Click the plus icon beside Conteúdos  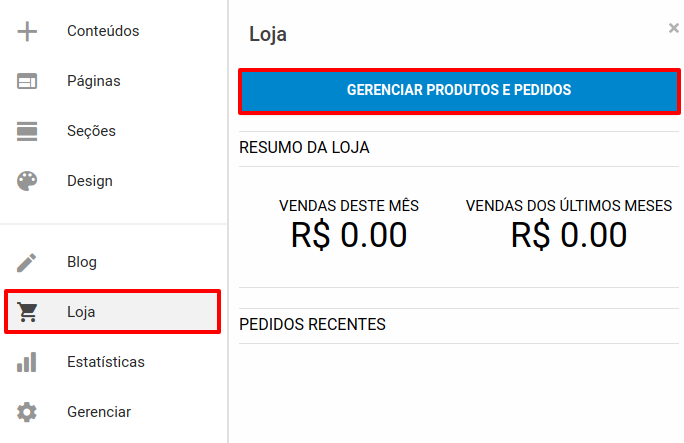27,31
